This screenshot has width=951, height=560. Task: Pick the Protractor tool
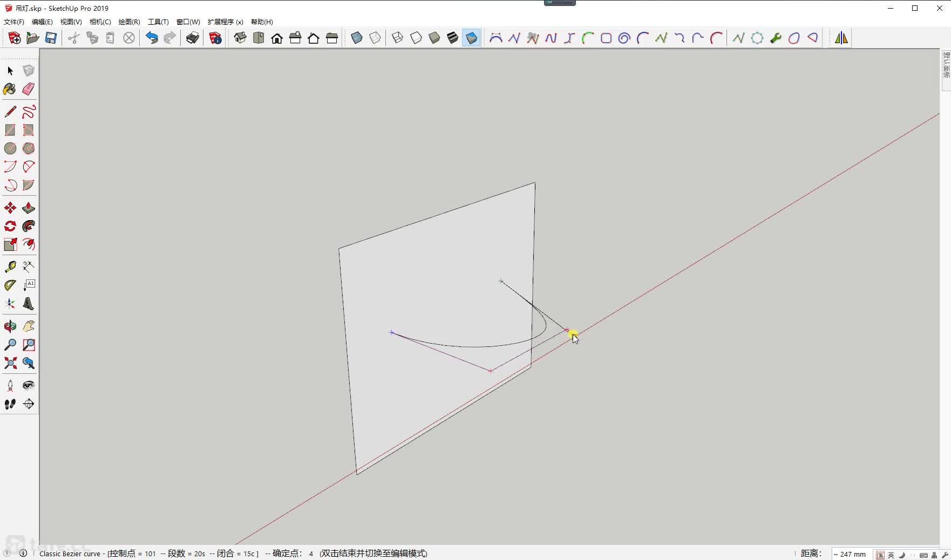click(x=10, y=285)
